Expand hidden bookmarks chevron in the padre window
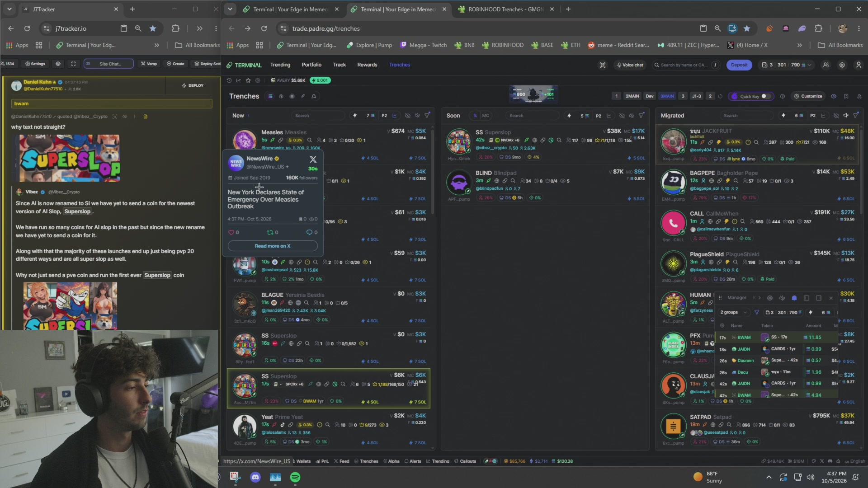This screenshot has height=488, width=868. (800, 45)
